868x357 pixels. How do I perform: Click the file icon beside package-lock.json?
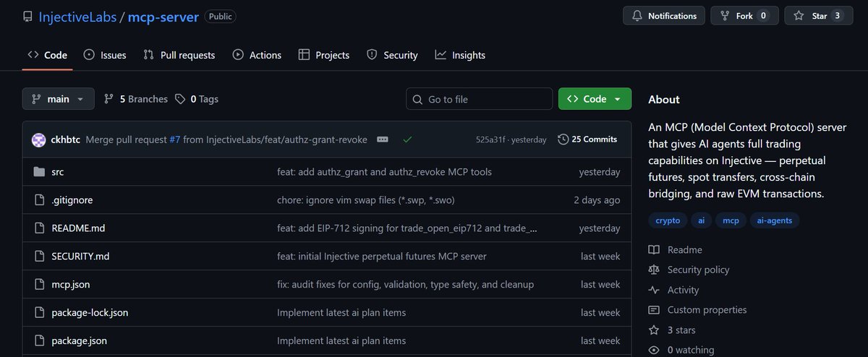(39, 313)
